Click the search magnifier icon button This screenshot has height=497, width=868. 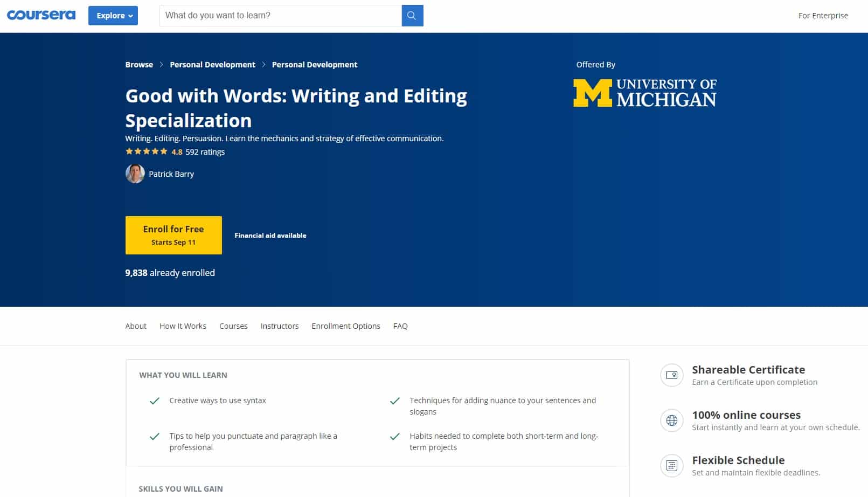pos(413,16)
